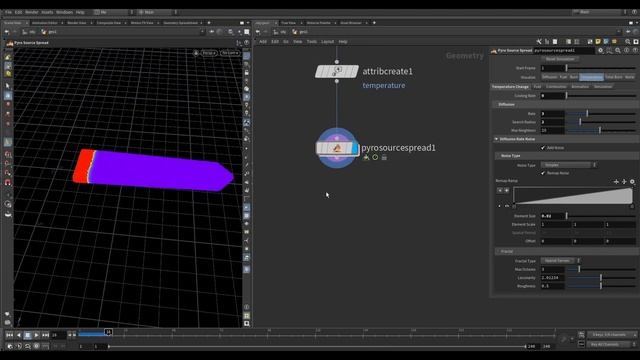Click the Remap Ramp graph area
The image size is (640, 360).
pos(573,196)
